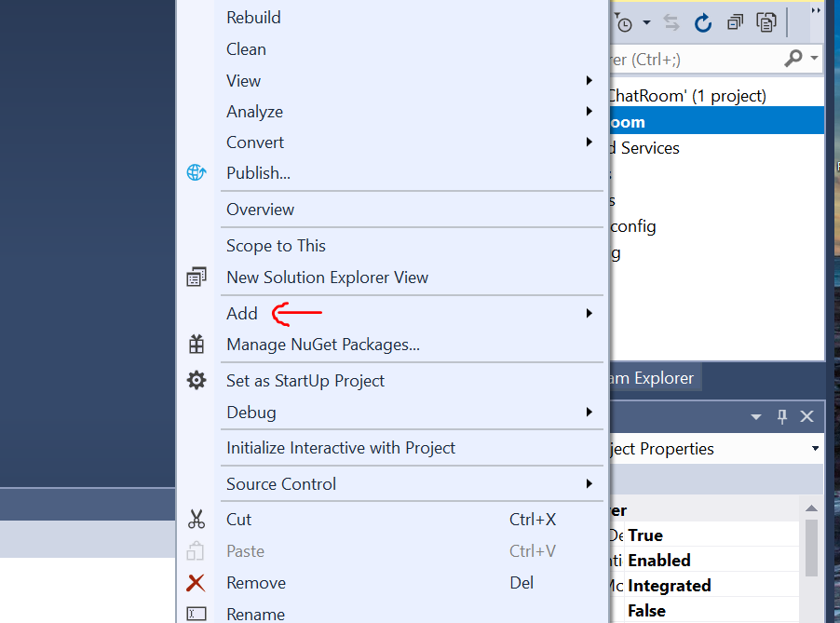Click the search magnifier icon in Solution Explorer
The height and width of the screenshot is (623, 840).
tap(793, 59)
